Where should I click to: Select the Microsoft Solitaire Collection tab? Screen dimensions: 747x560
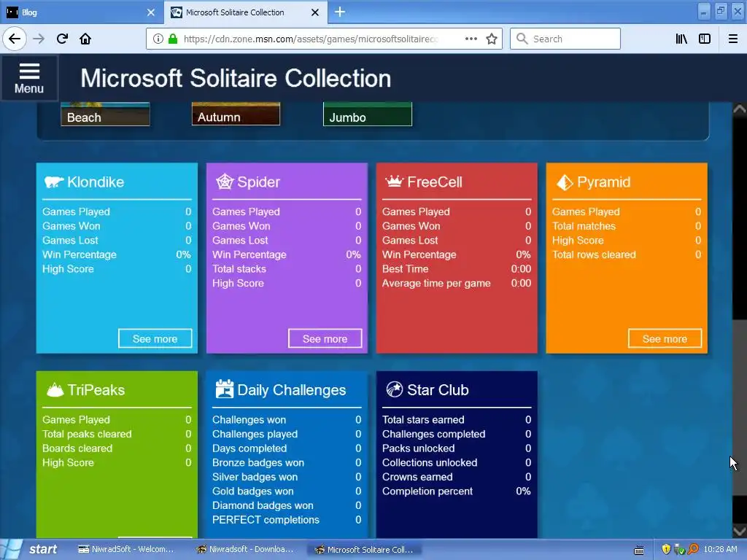coord(245,12)
